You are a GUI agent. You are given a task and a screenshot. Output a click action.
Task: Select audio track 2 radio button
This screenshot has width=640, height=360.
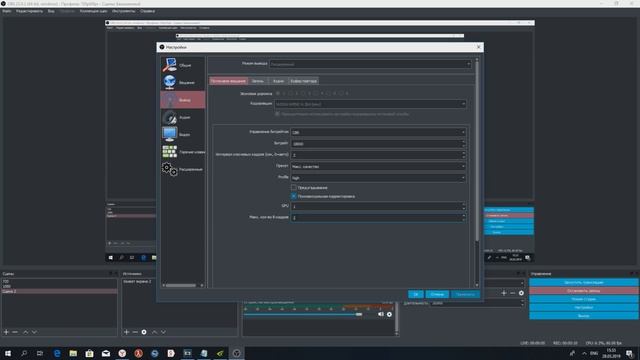(290, 93)
